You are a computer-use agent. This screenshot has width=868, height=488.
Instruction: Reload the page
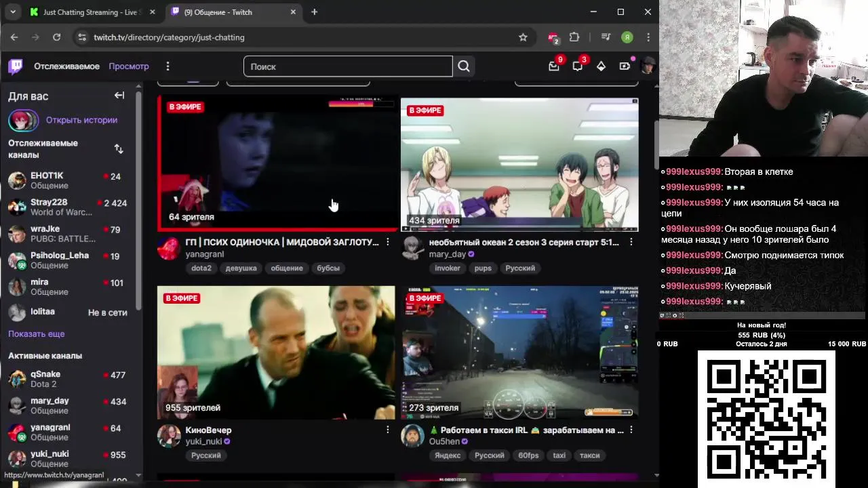click(x=57, y=37)
